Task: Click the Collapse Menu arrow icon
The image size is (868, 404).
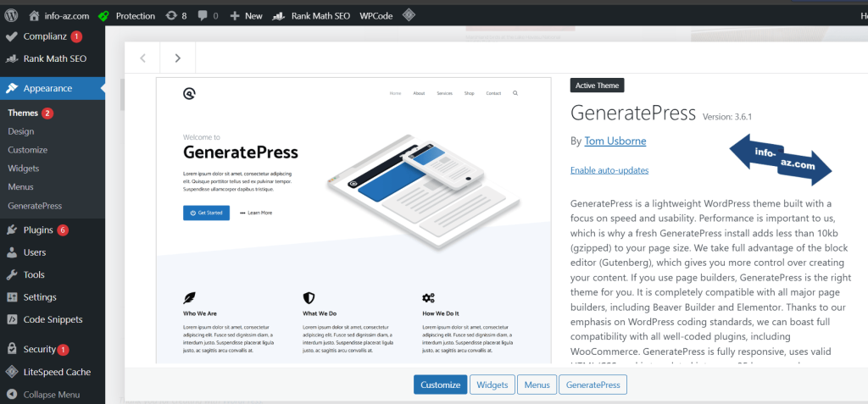Action: coord(11,395)
